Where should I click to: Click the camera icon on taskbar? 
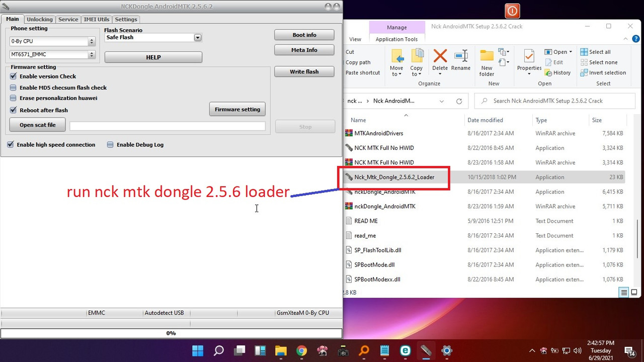click(343, 350)
